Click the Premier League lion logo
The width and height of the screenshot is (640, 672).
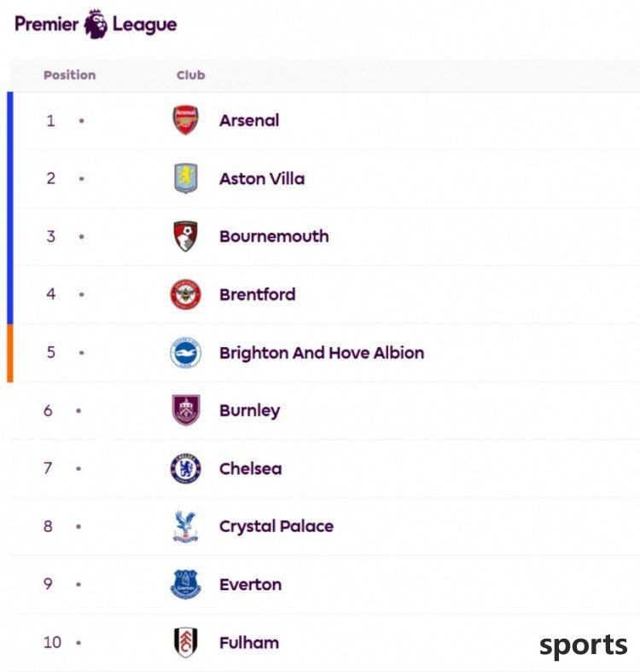coord(96,24)
